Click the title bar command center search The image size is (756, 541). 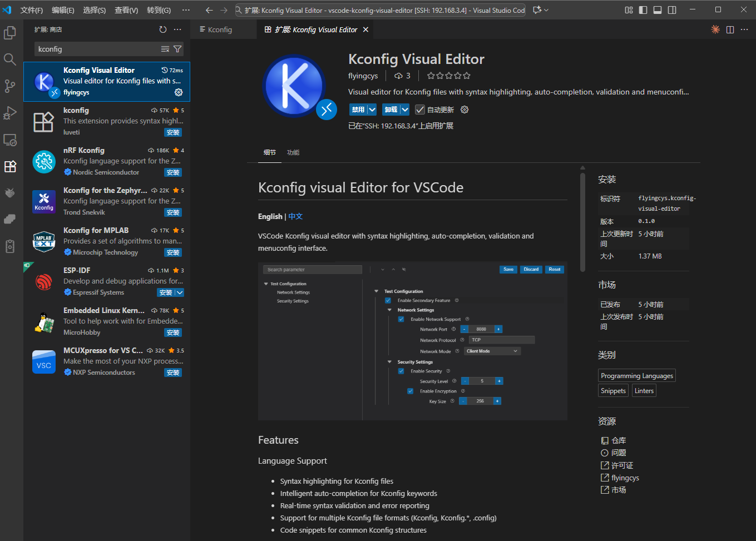380,10
